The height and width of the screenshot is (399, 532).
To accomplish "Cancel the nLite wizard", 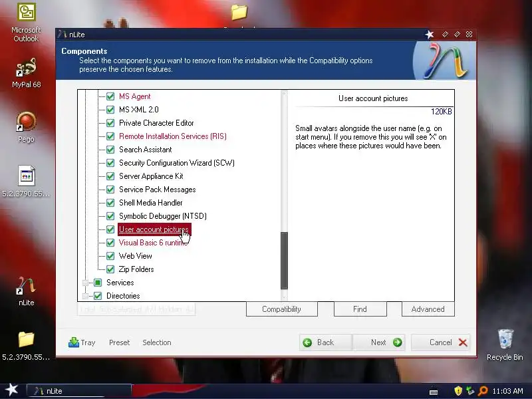I will pyautogui.click(x=440, y=342).
